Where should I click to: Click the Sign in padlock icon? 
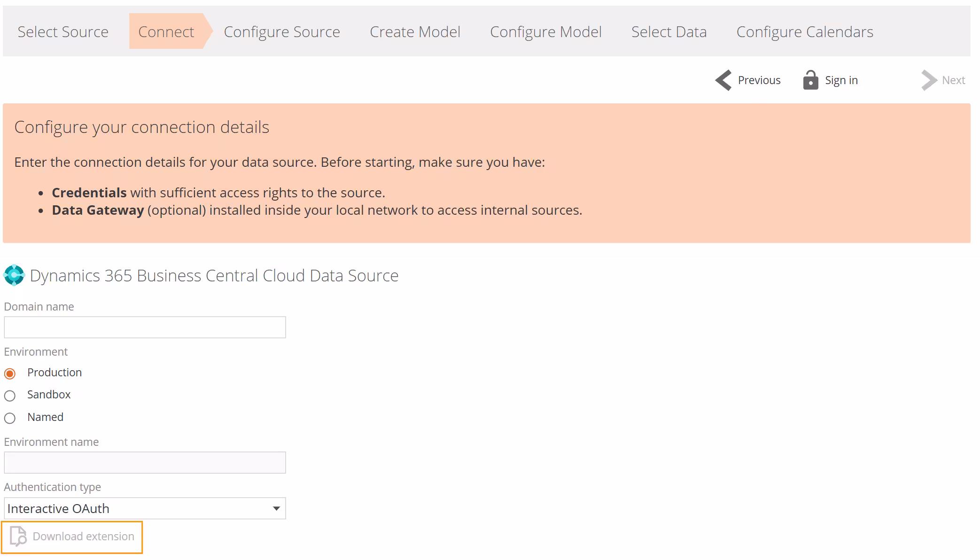(x=810, y=80)
